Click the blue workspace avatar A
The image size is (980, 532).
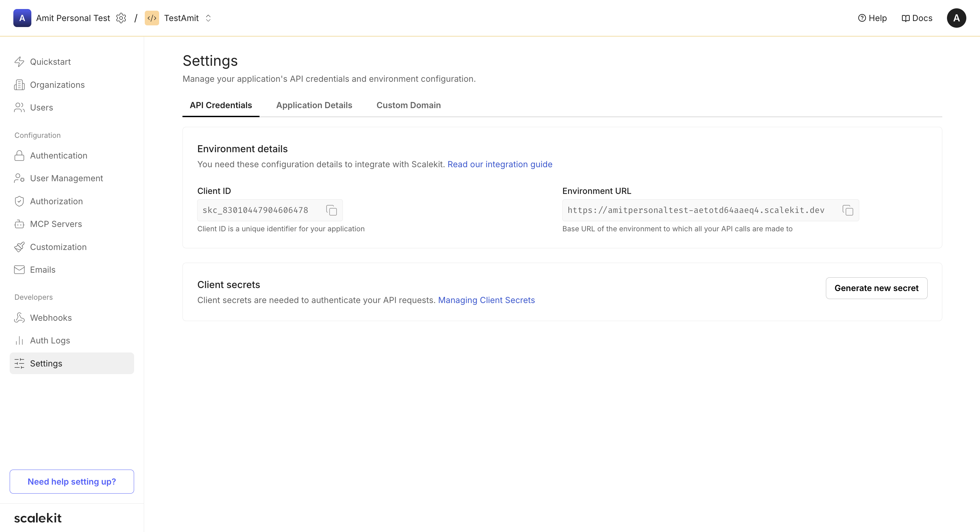tap(22, 18)
